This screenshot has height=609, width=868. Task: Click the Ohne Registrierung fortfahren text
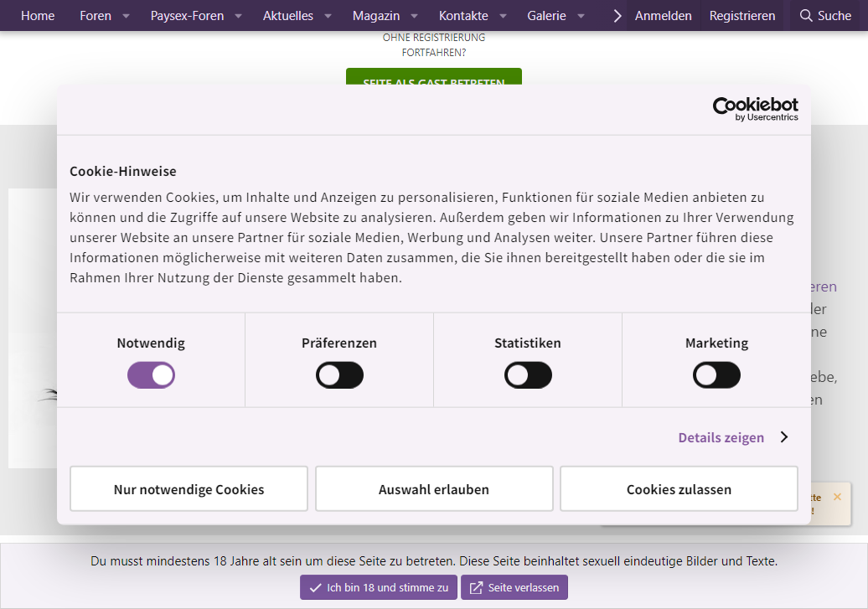point(434,45)
